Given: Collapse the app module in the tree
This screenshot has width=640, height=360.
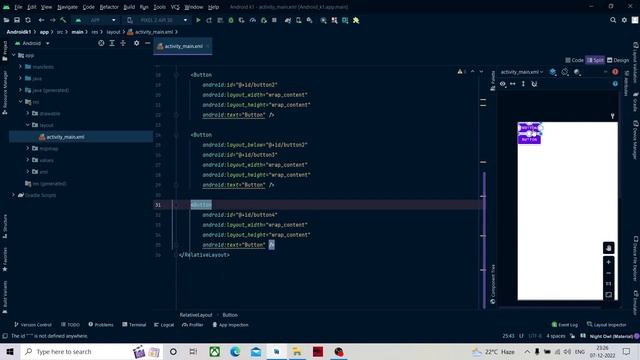Looking at the screenshot, I should click(14, 55).
